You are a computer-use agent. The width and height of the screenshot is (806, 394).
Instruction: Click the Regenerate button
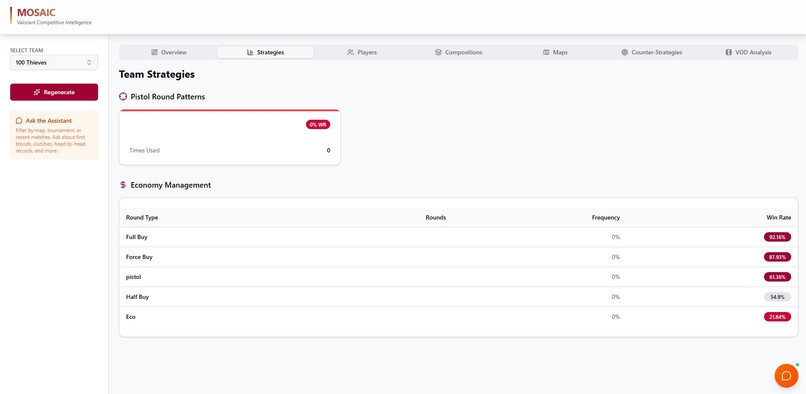coord(54,92)
